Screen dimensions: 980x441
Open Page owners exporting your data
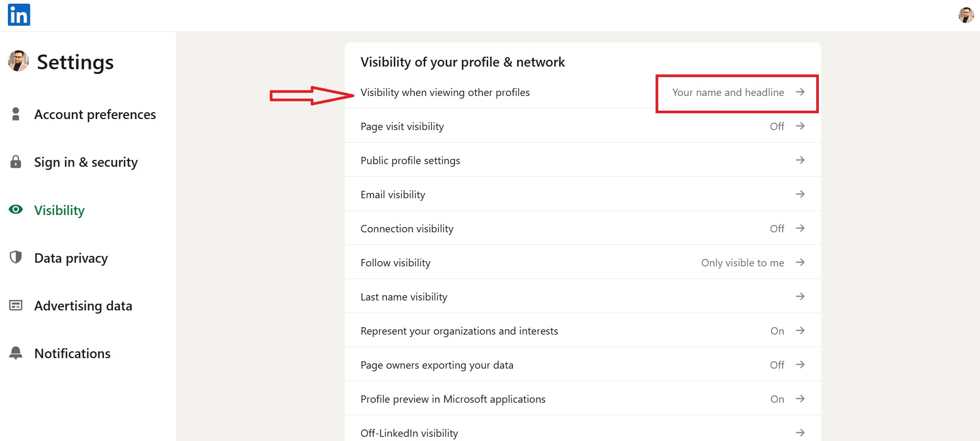click(583, 365)
